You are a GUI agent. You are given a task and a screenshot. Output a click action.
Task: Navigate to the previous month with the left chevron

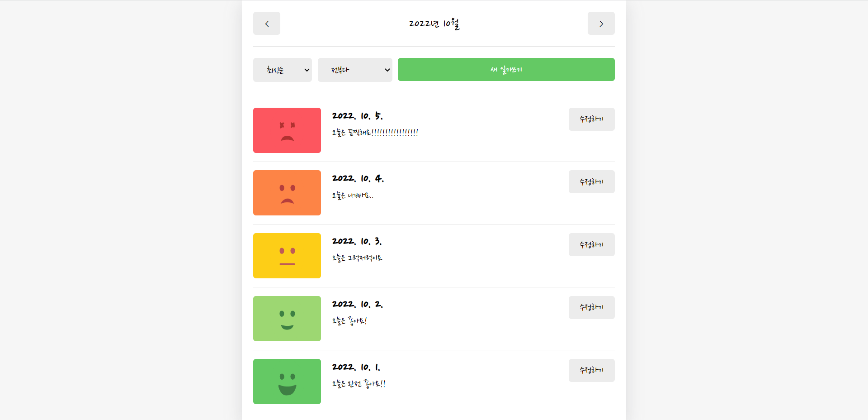point(266,23)
